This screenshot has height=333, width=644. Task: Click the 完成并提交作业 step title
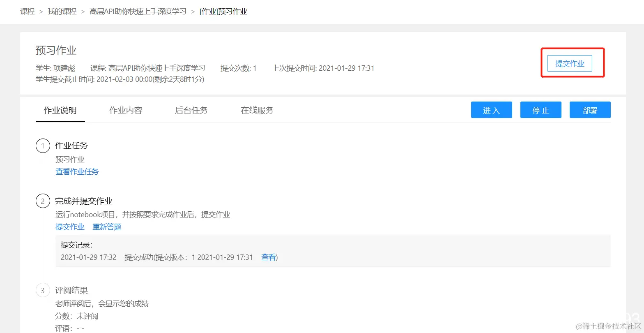(x=84, y=201)
